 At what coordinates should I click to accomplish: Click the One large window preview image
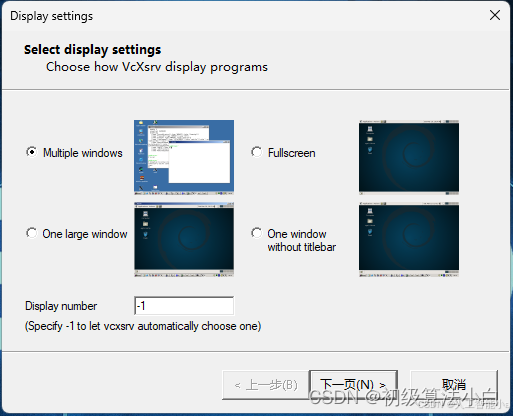(x=184, y=239)
